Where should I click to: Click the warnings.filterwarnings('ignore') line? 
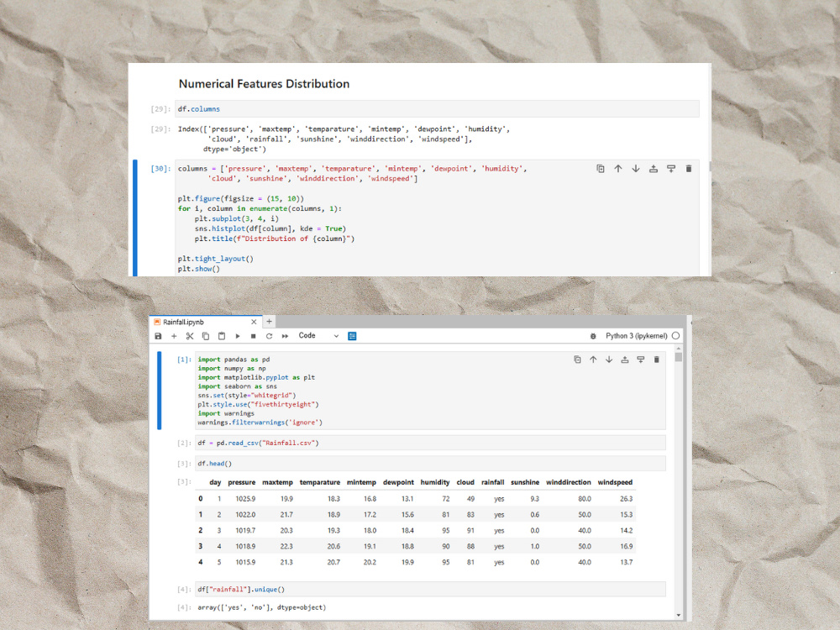[260, 423]
